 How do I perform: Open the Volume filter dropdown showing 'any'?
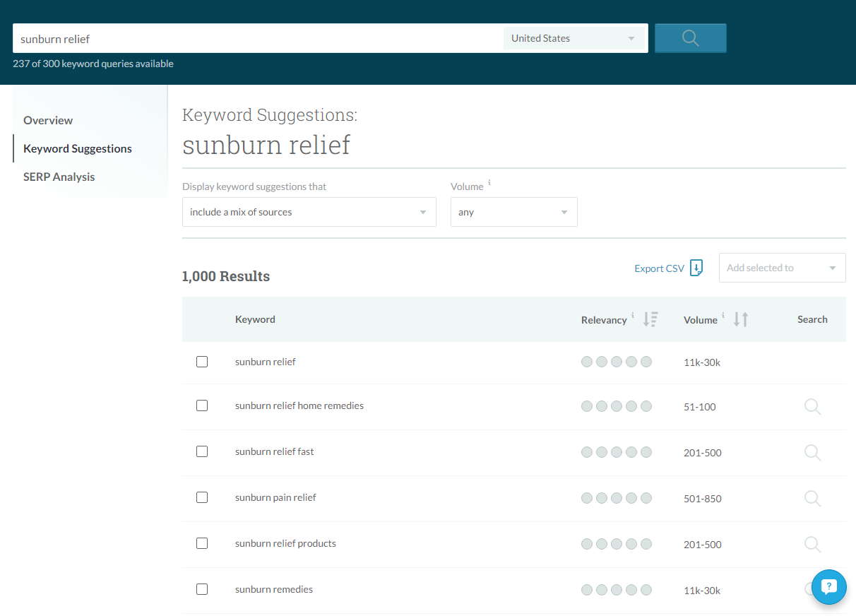513,211
